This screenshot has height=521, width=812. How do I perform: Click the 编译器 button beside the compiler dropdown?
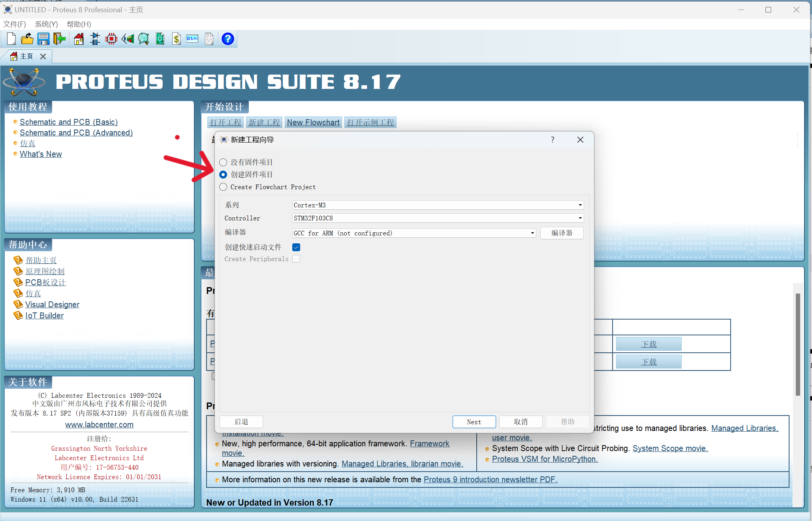562,233
